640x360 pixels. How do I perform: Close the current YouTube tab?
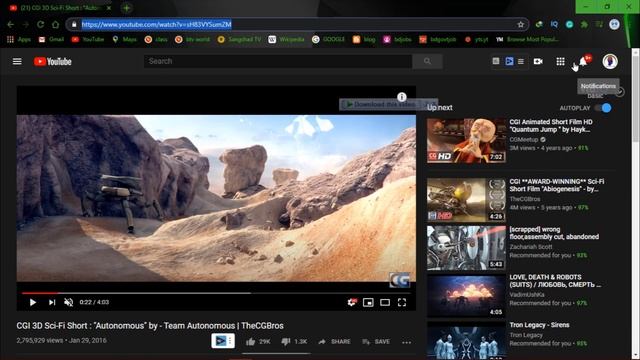[x=109, y=8]
